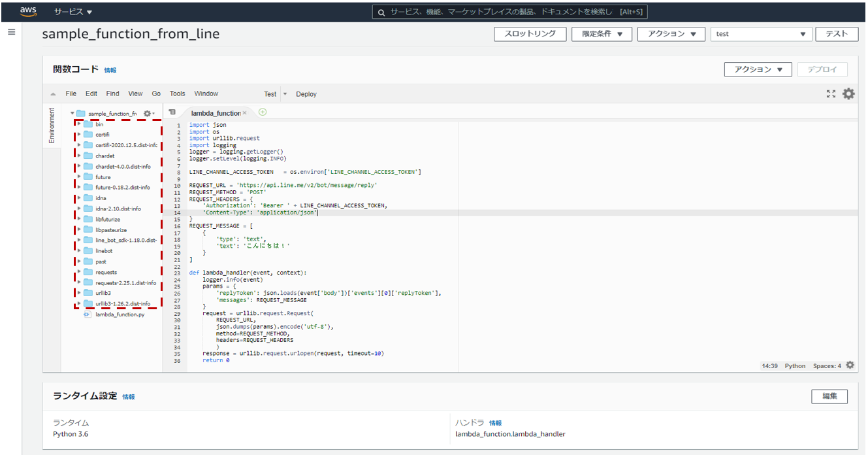Click the sample_function root folder icon
The width and height of the screenshot is (868, 457).
[81, 113]
